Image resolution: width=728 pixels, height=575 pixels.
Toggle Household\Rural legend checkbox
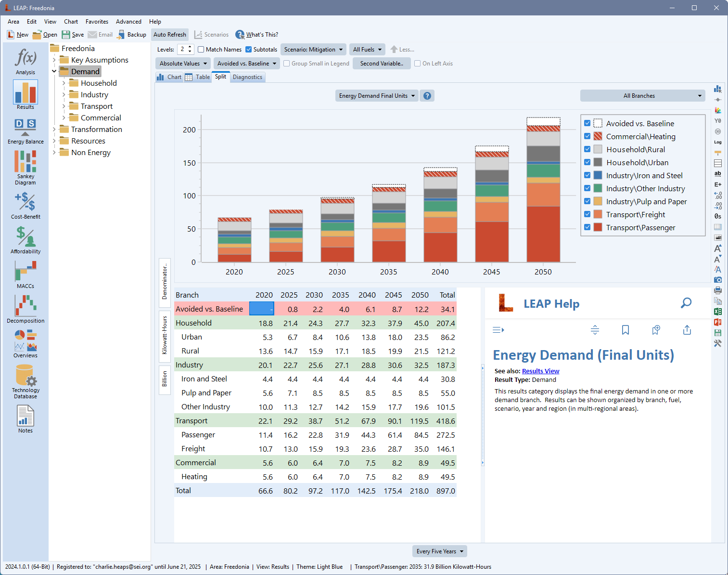pyautogui.click(x=588, y=149)
